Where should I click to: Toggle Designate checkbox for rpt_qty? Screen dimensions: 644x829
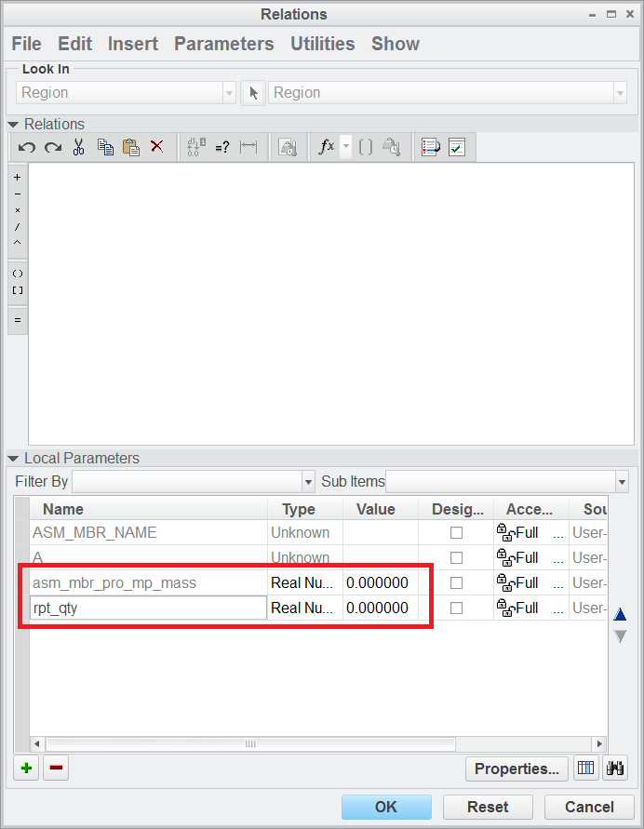point(456,608)
